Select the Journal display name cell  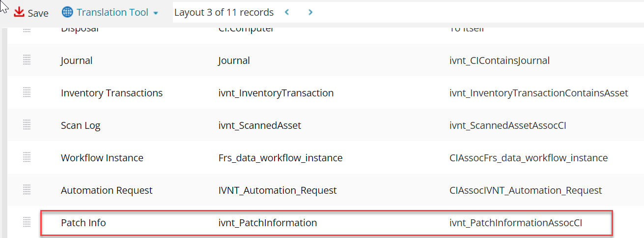[x=77, y=60]
